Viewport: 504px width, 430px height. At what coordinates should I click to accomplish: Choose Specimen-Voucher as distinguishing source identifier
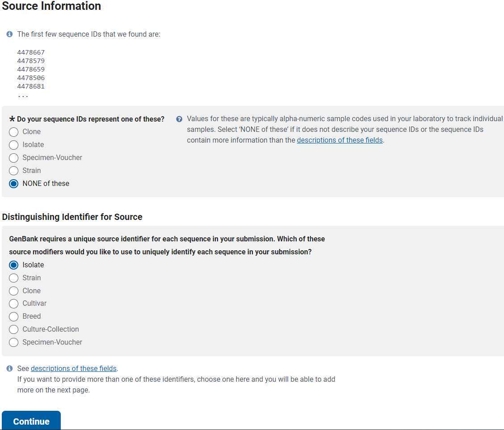(13, 342)
